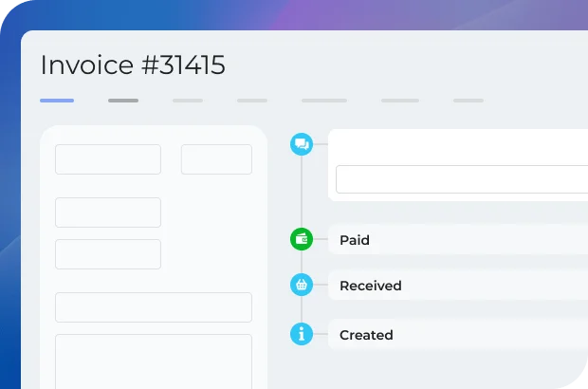Focus the top-left field in the left panel
The width and height of the screenshot is (588, 389).
coord(108,159)
